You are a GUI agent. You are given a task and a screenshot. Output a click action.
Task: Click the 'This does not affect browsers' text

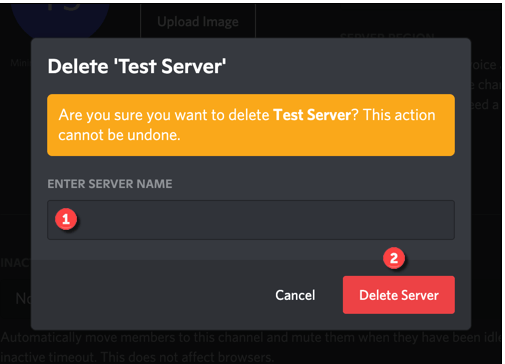(187, 357)
